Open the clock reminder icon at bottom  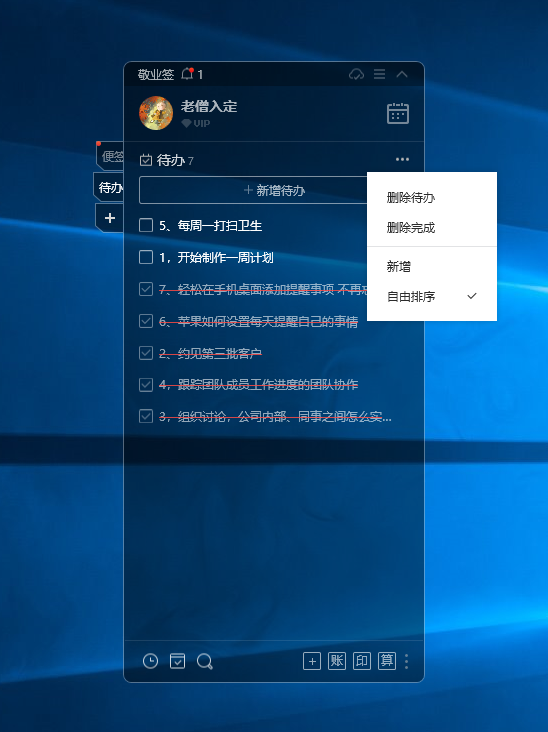(x=150, y=661)
